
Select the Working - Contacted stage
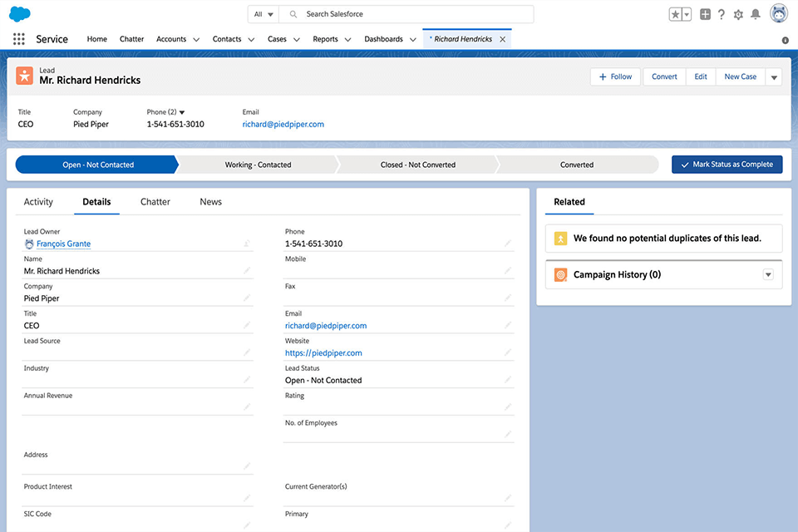(x=258, y=165)
